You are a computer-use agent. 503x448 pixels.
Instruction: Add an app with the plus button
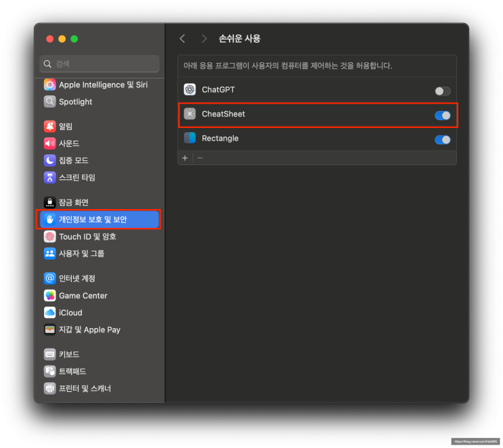[185, 158]
